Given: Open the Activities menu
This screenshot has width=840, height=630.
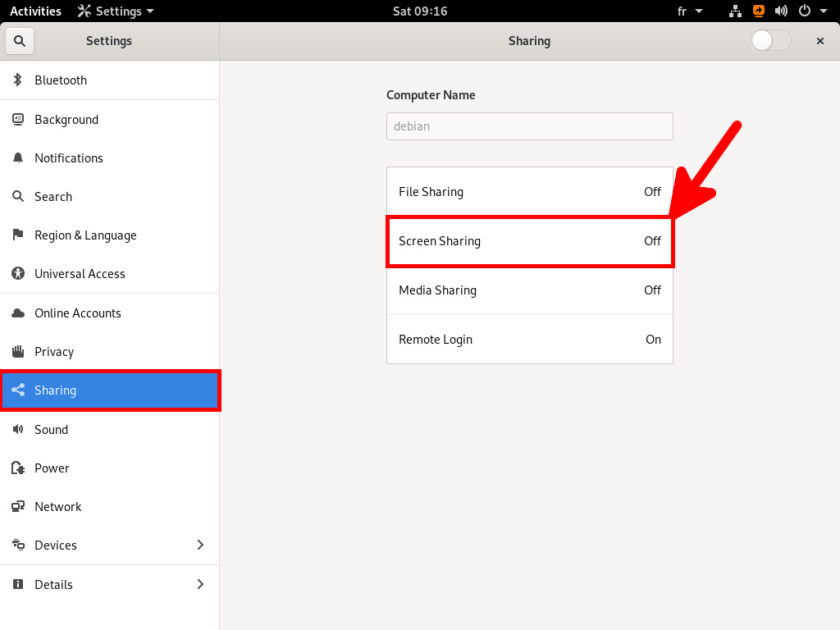Looking at the screenshot, I should (35, 11).
